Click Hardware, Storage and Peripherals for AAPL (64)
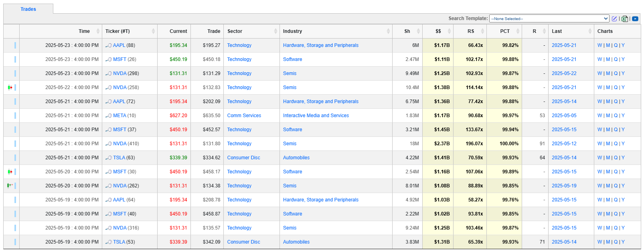 [x=321, y=200]
